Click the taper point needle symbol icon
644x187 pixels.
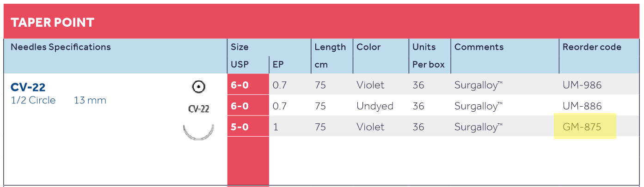pos(198,86)
